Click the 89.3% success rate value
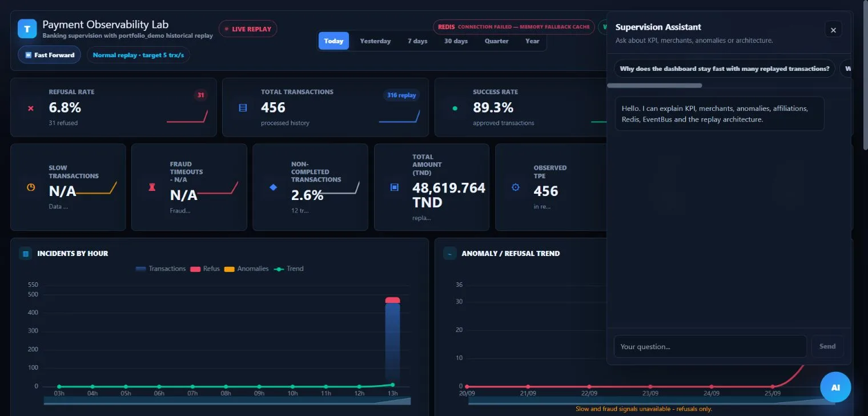The image size is (868, 416). coord(493,107)
